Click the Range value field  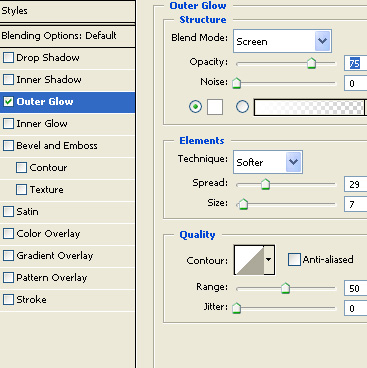click(x=356, y=288)
